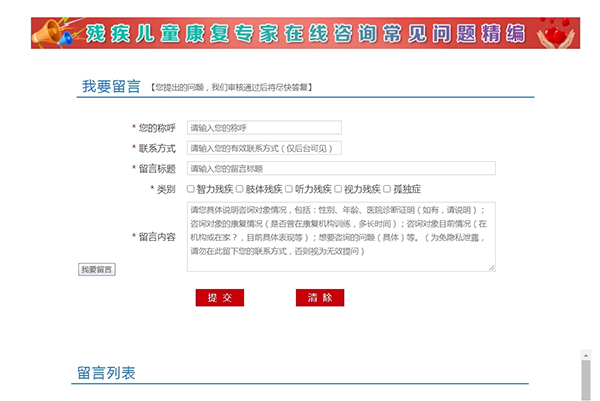Click the 我要留言 section heading
The height and width of the screenshot is (401, 600).
[x=111, y=87]
